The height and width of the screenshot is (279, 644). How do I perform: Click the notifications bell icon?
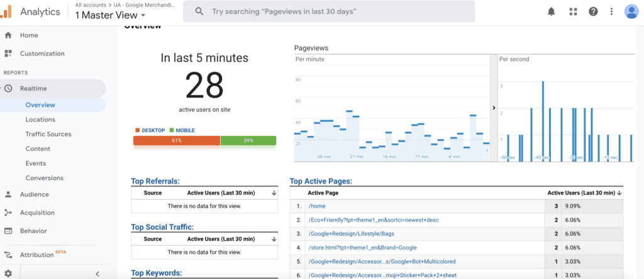552,11
